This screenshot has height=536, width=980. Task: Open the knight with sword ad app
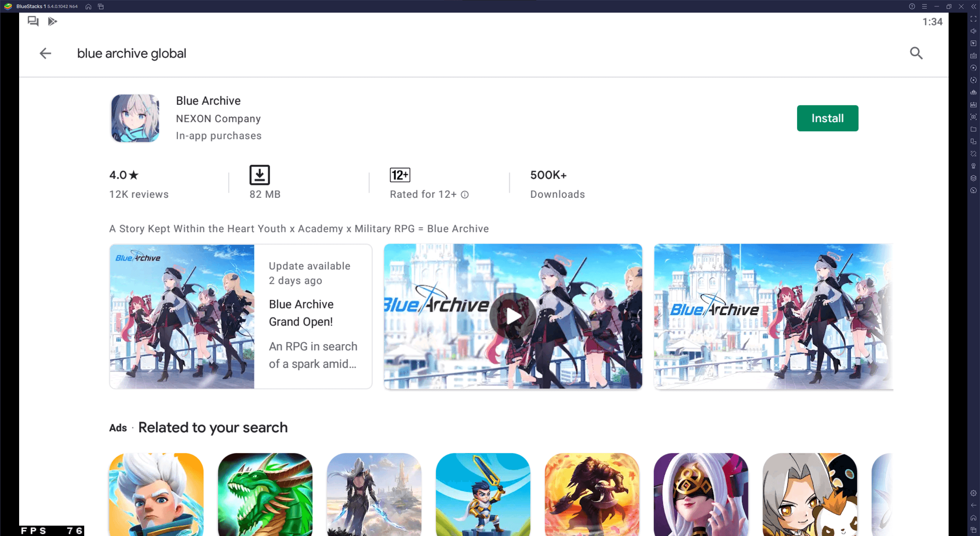[x=483, y=495]
